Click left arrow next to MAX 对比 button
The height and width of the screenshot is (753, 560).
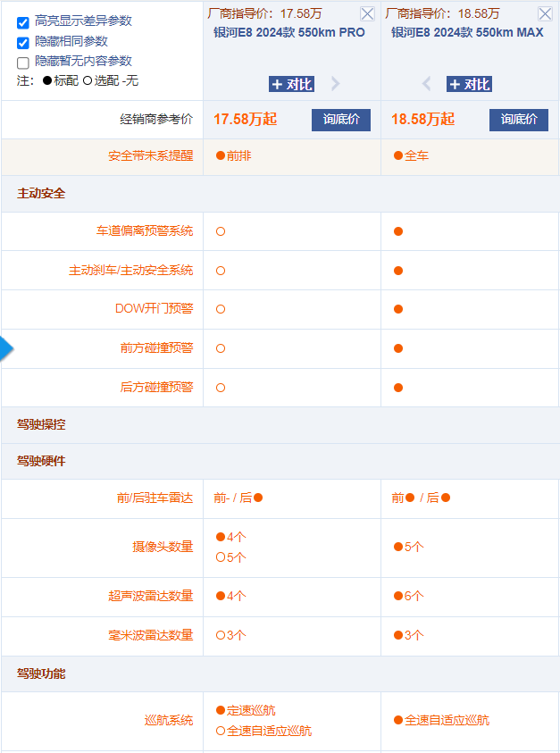pos(426,84)
